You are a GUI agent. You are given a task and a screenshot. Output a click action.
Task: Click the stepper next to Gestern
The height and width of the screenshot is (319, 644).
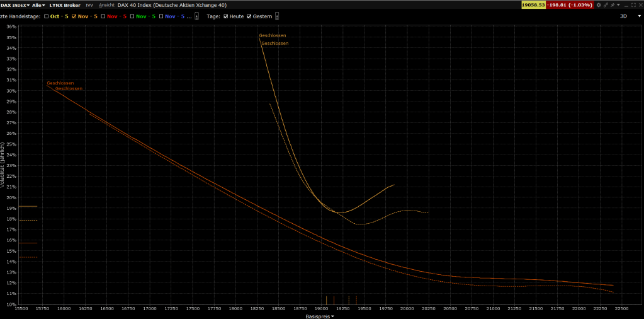[x=278, y=16]
